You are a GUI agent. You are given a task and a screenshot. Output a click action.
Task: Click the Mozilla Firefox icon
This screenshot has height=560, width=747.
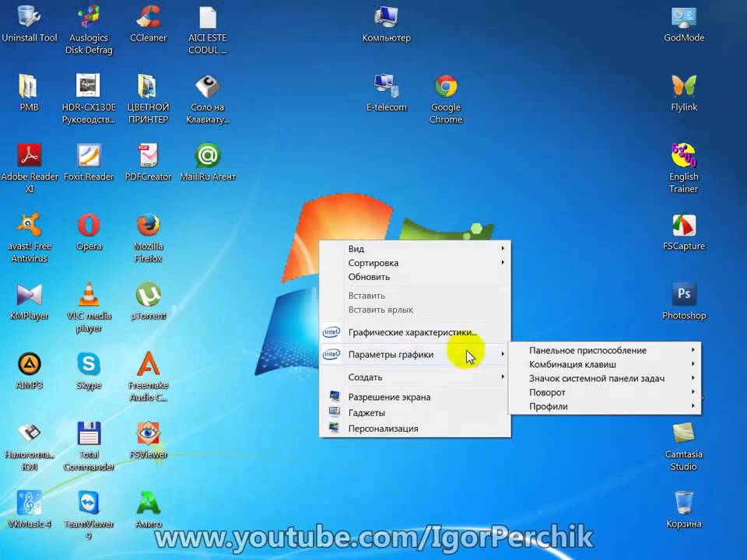[148, 225]
